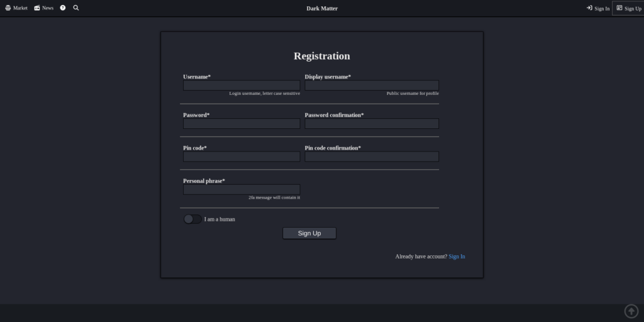The image size is (644, 322).
Task: Select the Pin code input
Action: tap(241, 157)
